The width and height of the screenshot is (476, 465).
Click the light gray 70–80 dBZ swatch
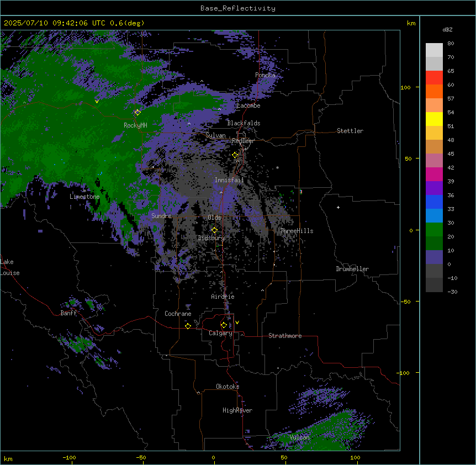(x=434, y=50)
